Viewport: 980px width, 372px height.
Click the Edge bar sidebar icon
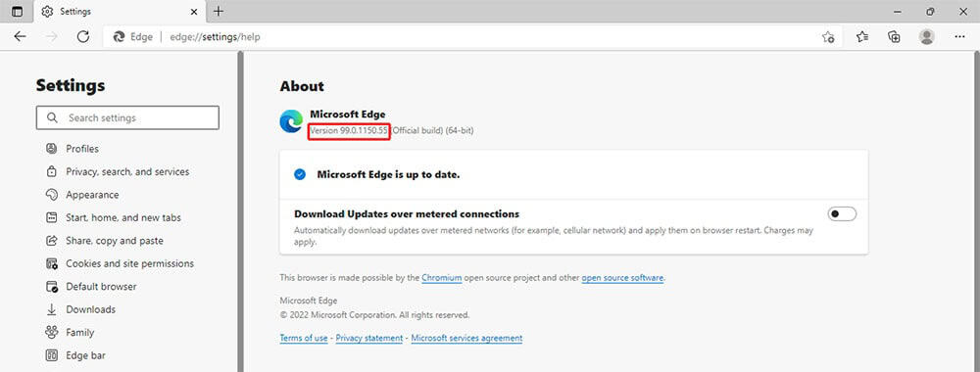click(x=52, y=355)
